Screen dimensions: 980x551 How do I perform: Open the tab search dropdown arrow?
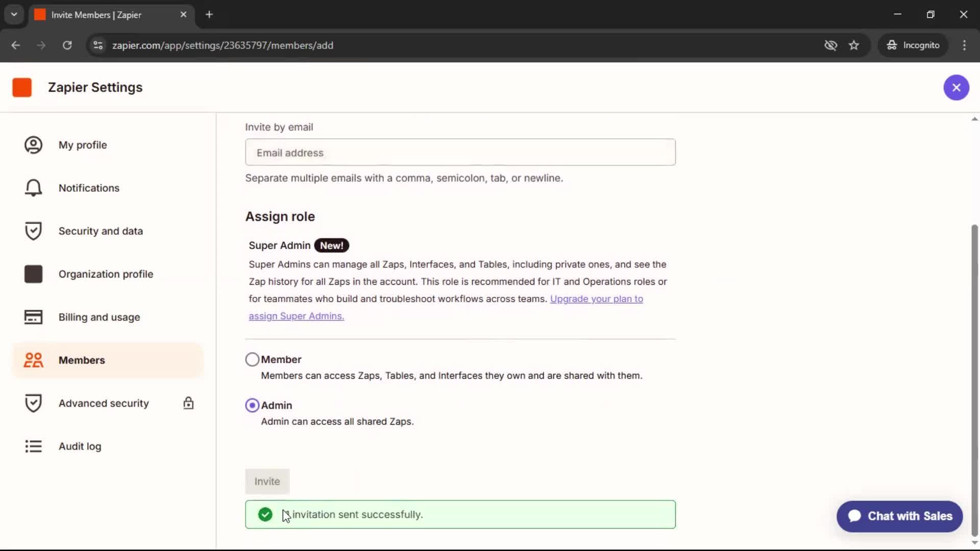[14, 14]
